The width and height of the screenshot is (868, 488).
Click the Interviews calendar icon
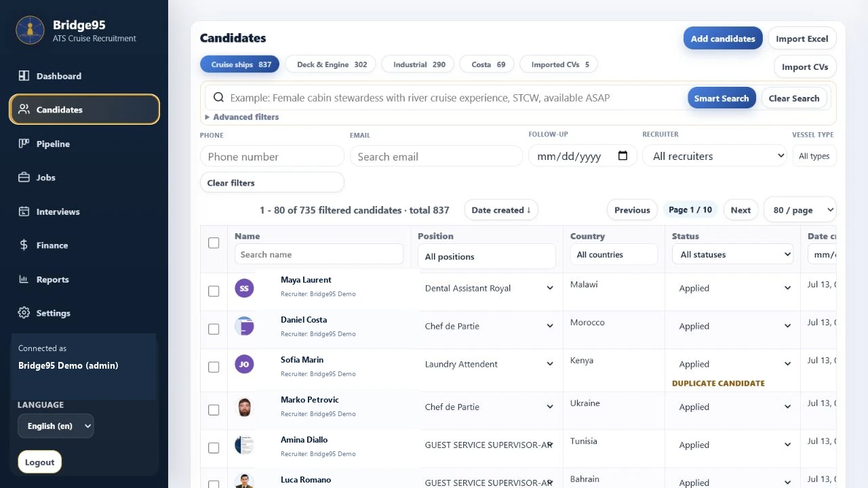24,211
